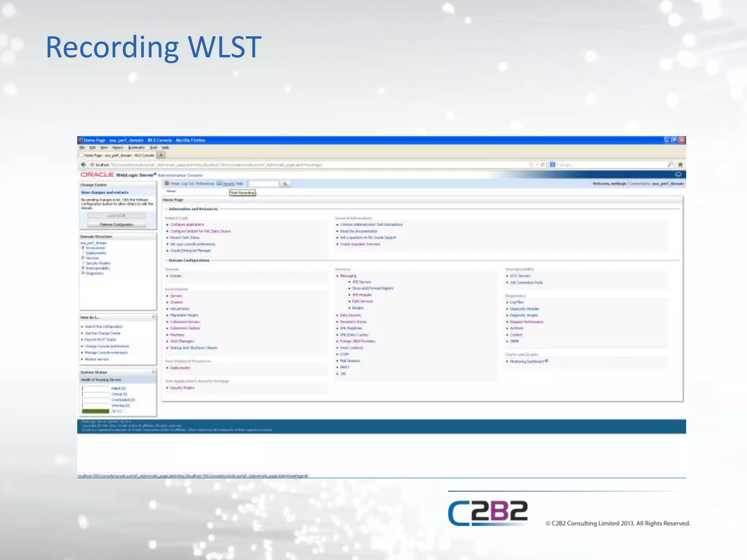Click the Critical health status bar
747x560 pixels.
click(x=96, y=394)
